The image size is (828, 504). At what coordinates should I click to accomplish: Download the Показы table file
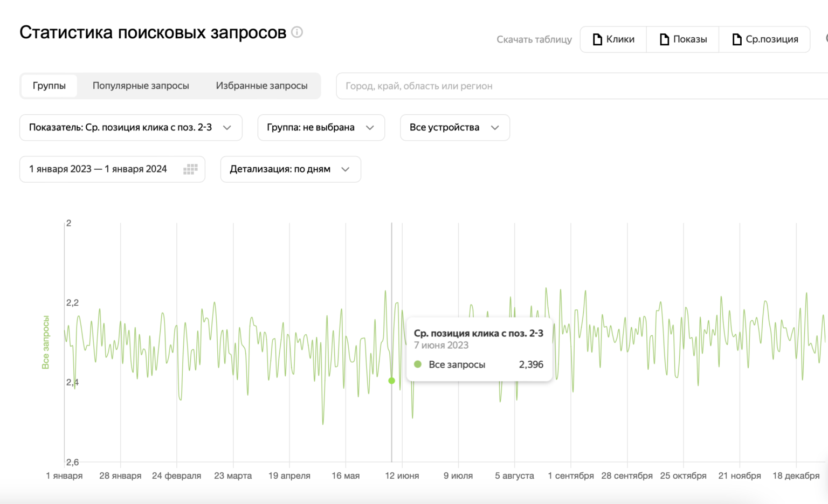point(683,39)
